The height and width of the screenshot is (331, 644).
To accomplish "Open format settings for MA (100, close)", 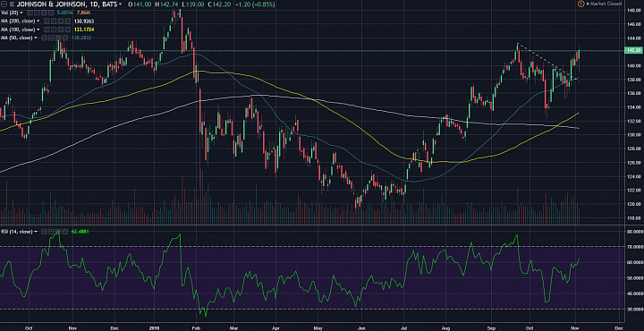I will pyautogui.click(x=54, y=30).
